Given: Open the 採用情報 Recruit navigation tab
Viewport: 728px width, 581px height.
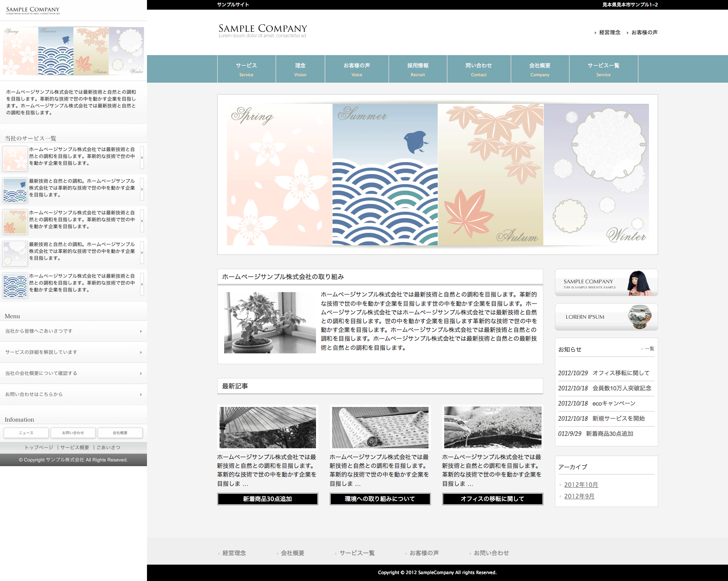Looking at the screenshot, I should [418, 69].
